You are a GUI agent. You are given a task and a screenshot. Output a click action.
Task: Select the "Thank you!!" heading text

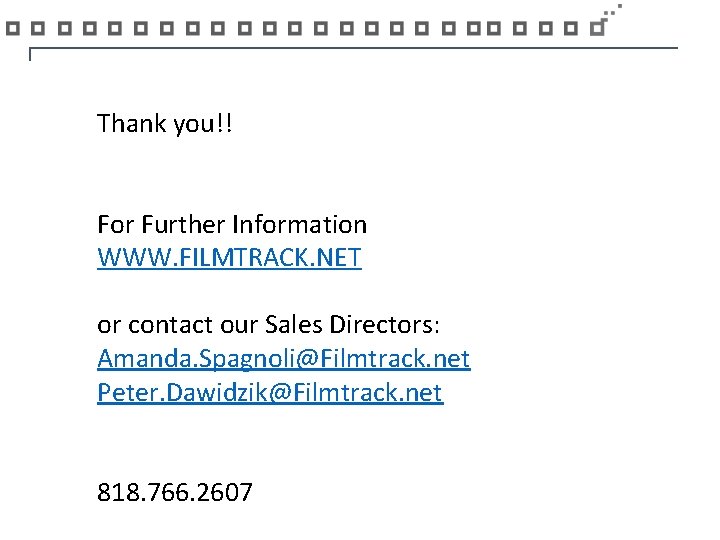click(164, 124)
